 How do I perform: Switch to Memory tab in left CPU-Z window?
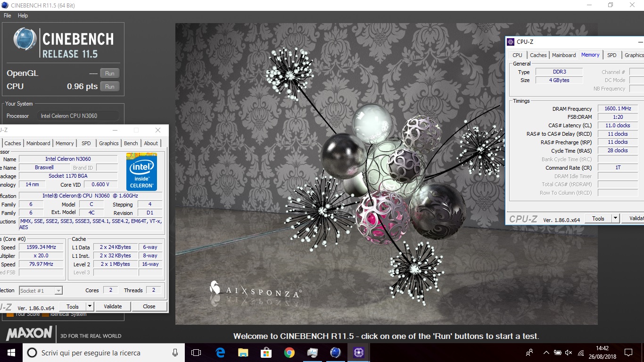[x=65, y=143]
